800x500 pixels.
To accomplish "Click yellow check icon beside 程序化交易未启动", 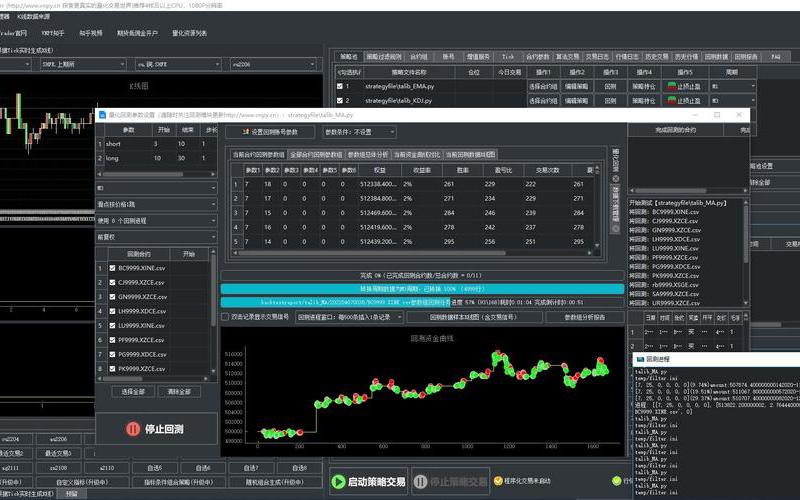I will (498, 481).
